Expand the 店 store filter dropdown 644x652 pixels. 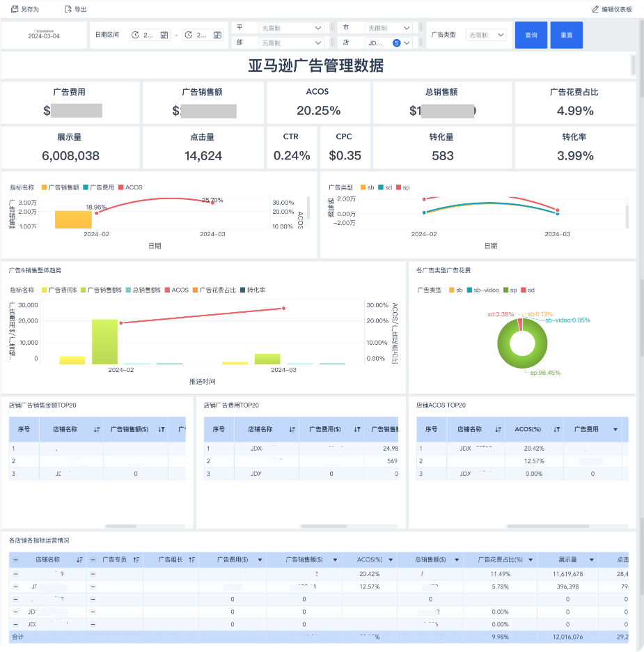[x=407, y=42]
